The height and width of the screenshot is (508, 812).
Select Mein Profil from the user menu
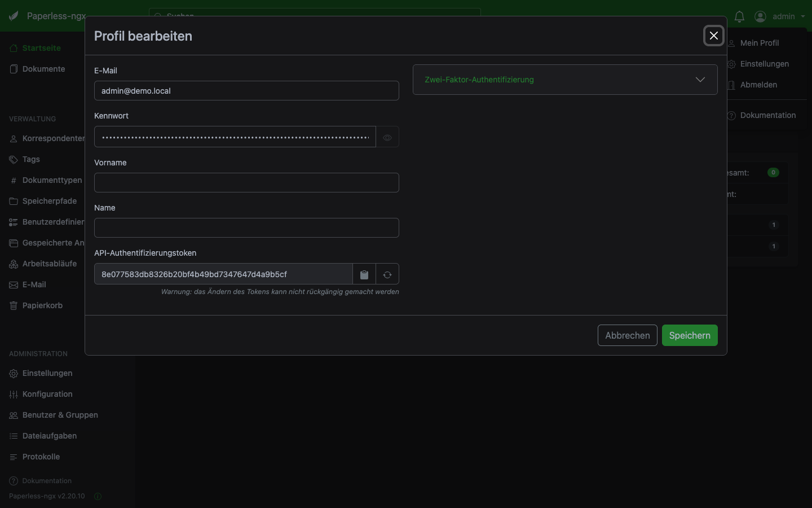(x=760, y=43)
